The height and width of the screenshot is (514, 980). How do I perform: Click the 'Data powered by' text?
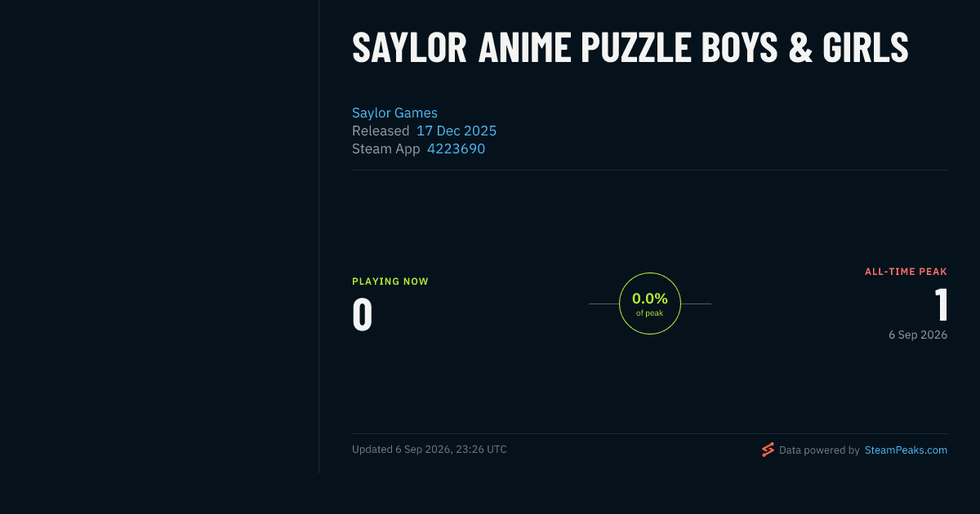(x=819, y=450)
